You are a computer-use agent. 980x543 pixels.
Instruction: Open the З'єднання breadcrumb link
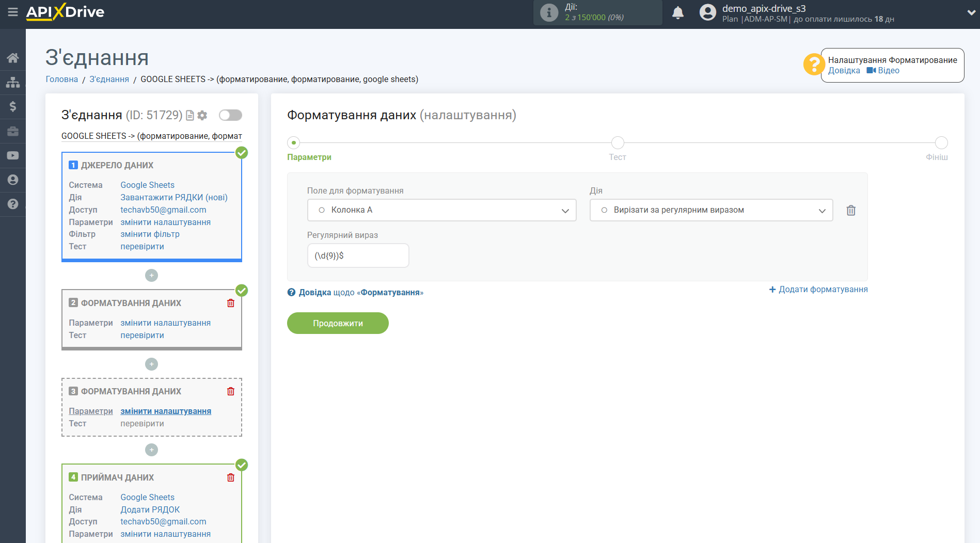109,79
